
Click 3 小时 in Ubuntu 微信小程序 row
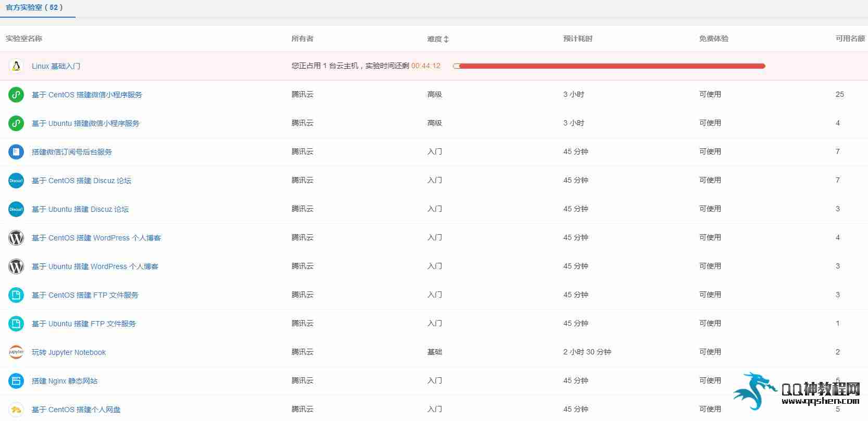point(574,123)
